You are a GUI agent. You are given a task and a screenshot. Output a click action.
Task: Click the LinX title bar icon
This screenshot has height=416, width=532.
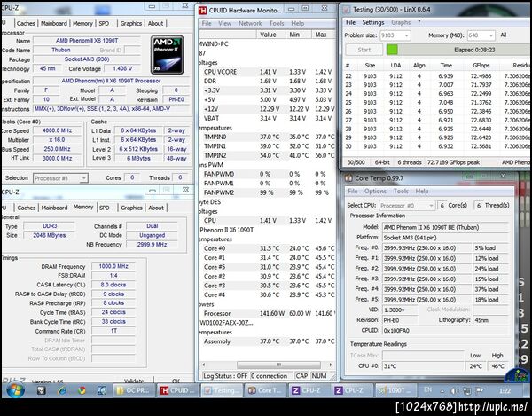347,10
